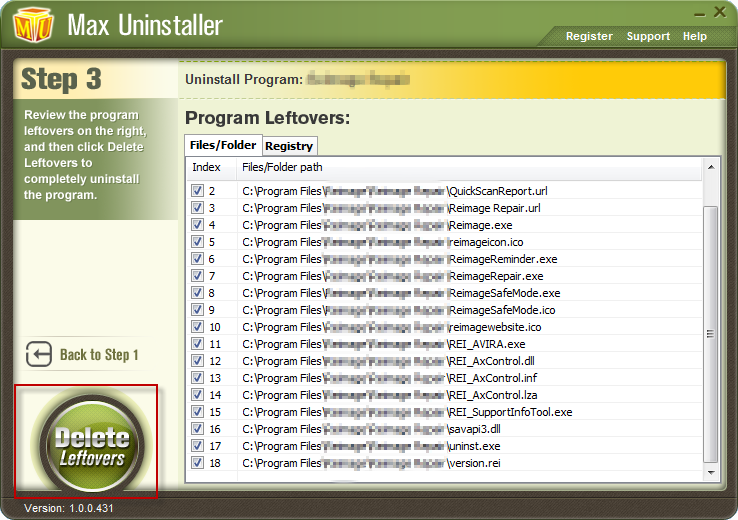
Task: Uncheck row 10 reimagewebsite.ico checkbox
Action: click(198, 327)
